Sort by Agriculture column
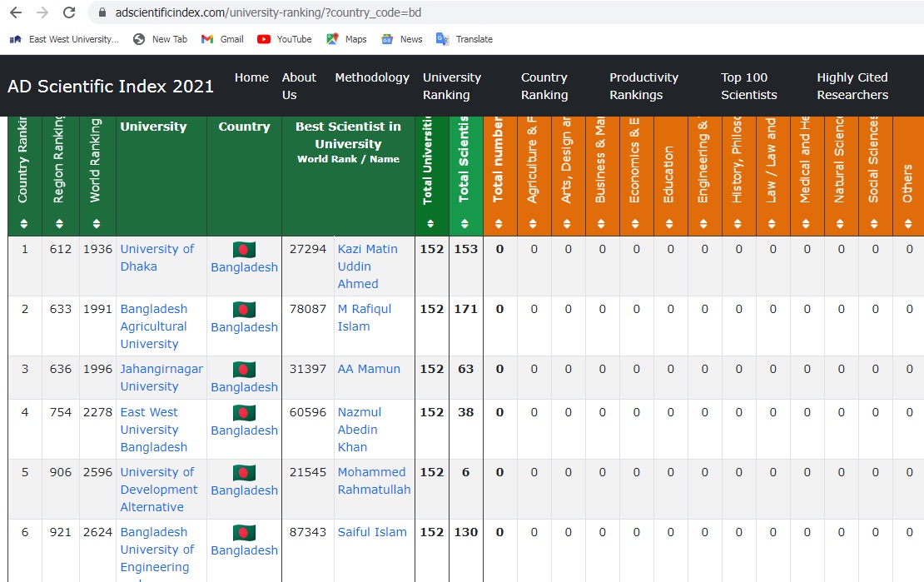924x582 pixels. point(534,223)
